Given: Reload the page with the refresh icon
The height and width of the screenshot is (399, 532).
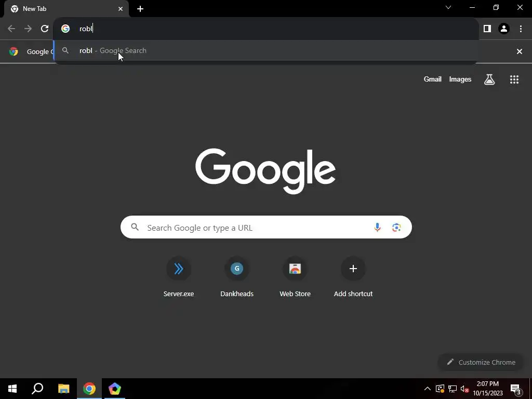Looking at the screenshot, I should click(x=45, y=29).
